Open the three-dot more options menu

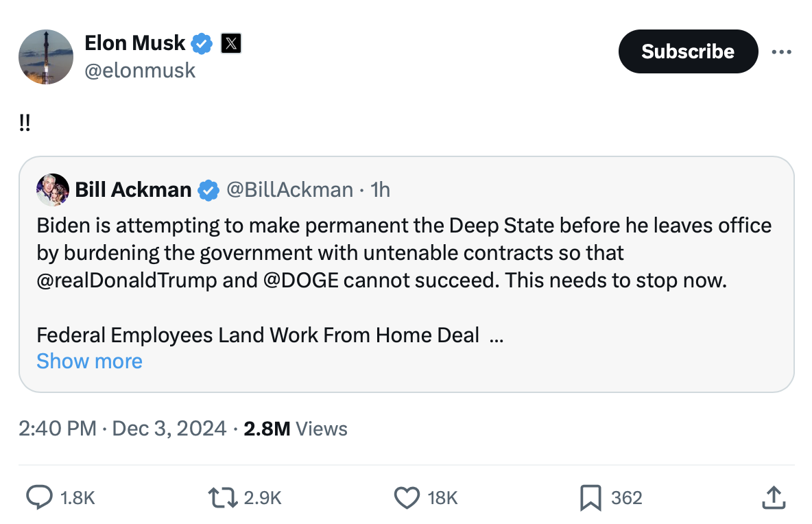click(x=781, y=51)
